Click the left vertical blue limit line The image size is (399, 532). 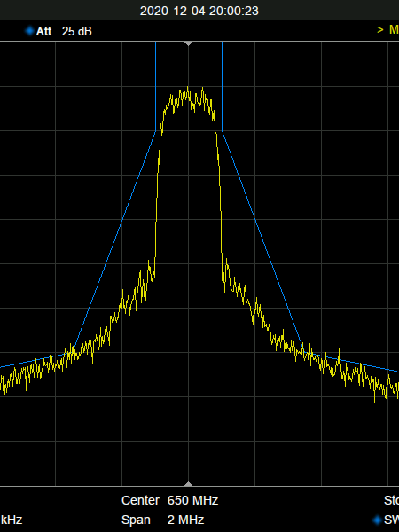[x=156, y=86]
